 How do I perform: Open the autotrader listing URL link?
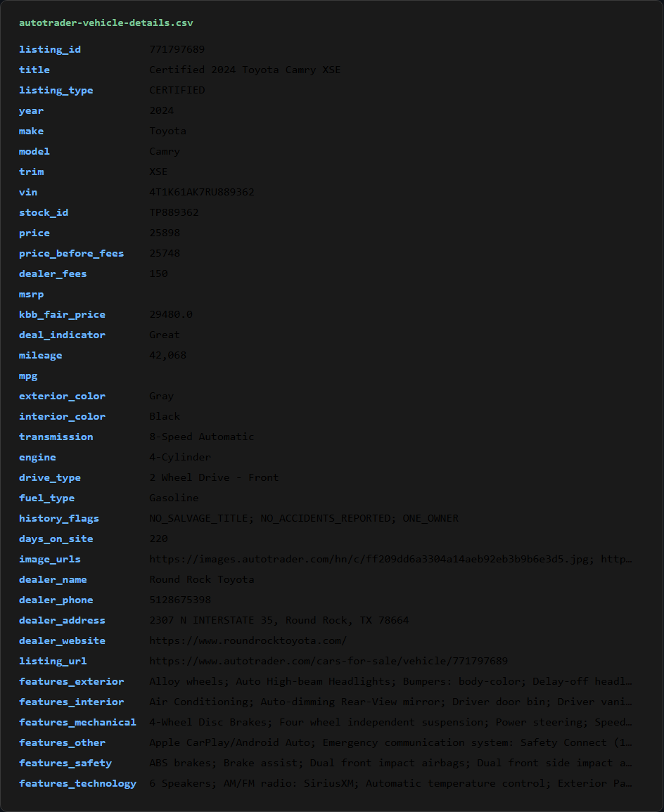point(328,661)
